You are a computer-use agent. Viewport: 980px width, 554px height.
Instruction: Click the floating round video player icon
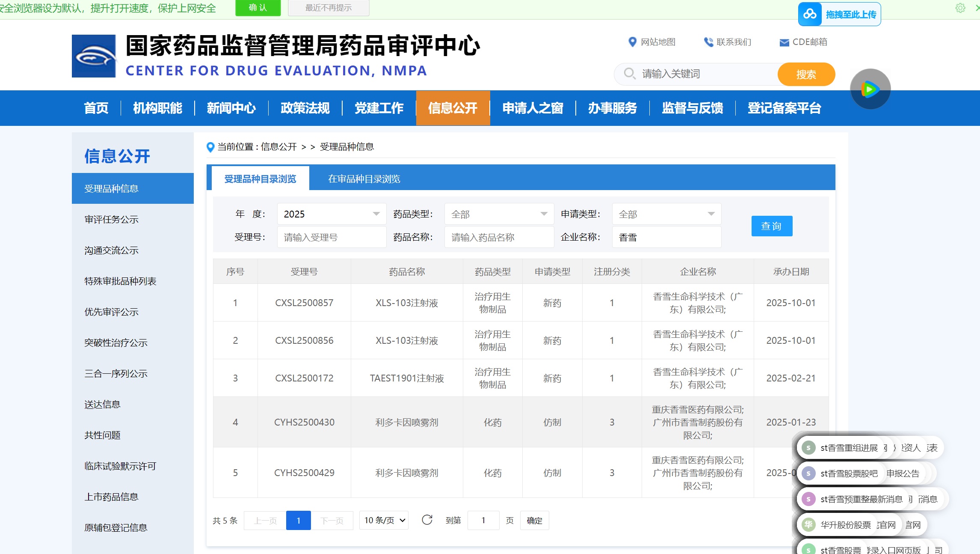click(870, 89)
